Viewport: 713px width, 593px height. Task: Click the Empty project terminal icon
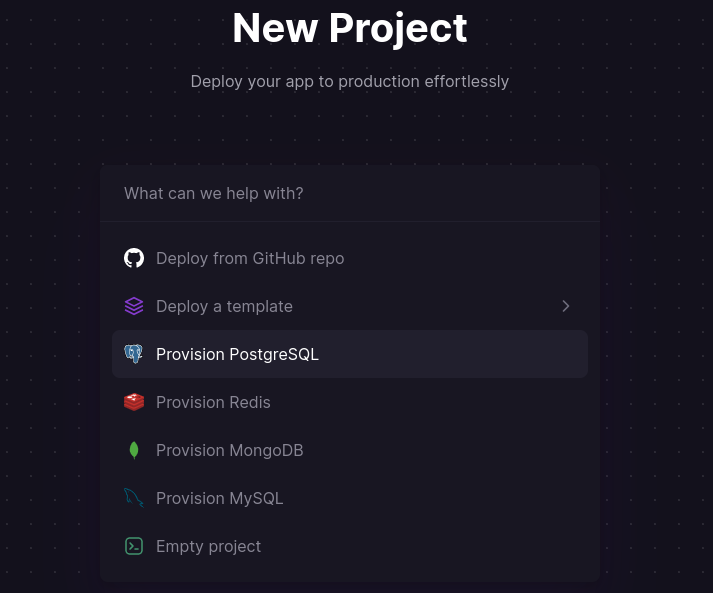pyautogui.click(x=134, y=546)
